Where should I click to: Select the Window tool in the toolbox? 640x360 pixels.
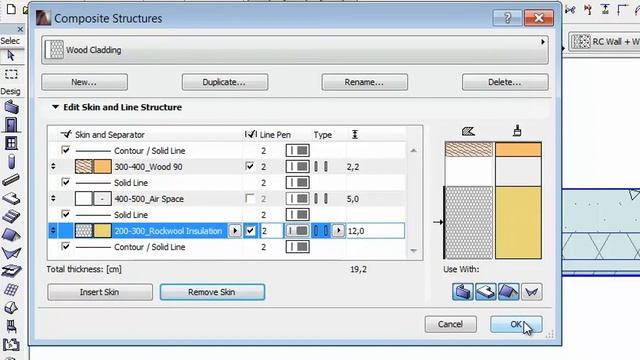11,143
